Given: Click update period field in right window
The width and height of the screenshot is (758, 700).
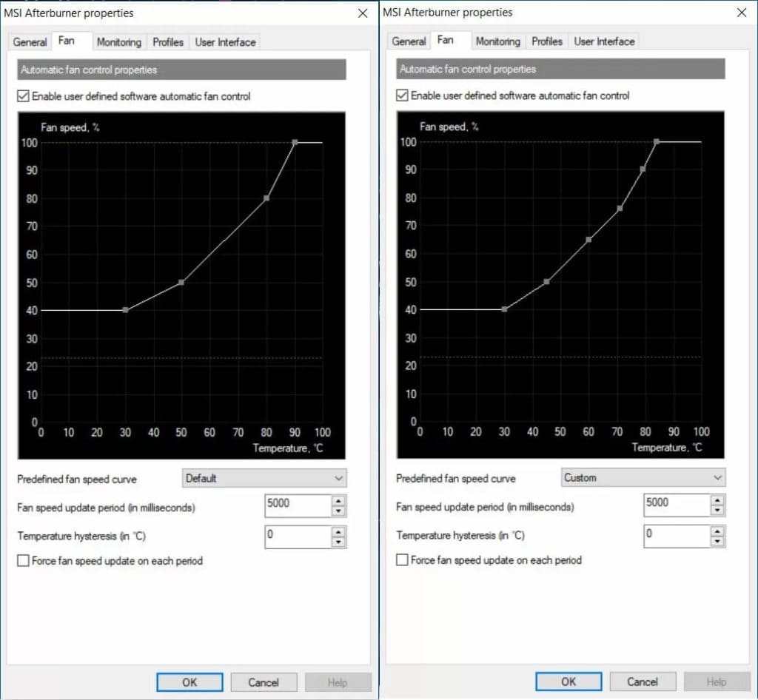Looking at the screenshot, I should point(677,505).
